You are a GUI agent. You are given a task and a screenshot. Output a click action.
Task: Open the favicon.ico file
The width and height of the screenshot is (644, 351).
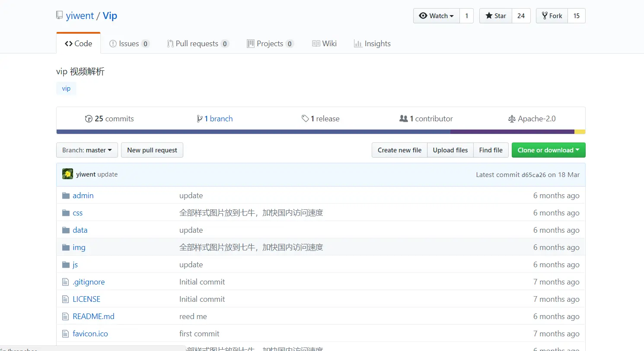pos(90,334)
